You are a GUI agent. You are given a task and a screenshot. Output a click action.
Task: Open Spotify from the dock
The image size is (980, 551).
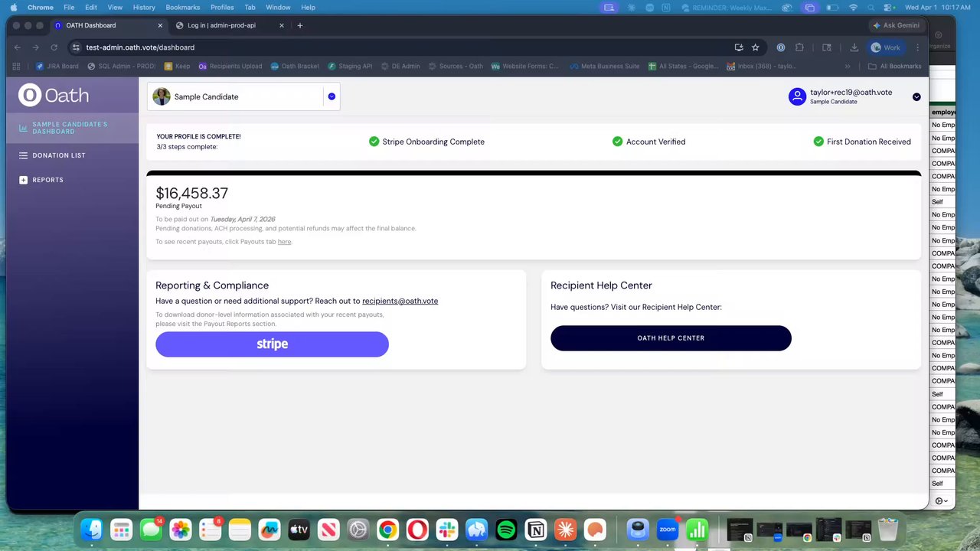click(506, 530)
